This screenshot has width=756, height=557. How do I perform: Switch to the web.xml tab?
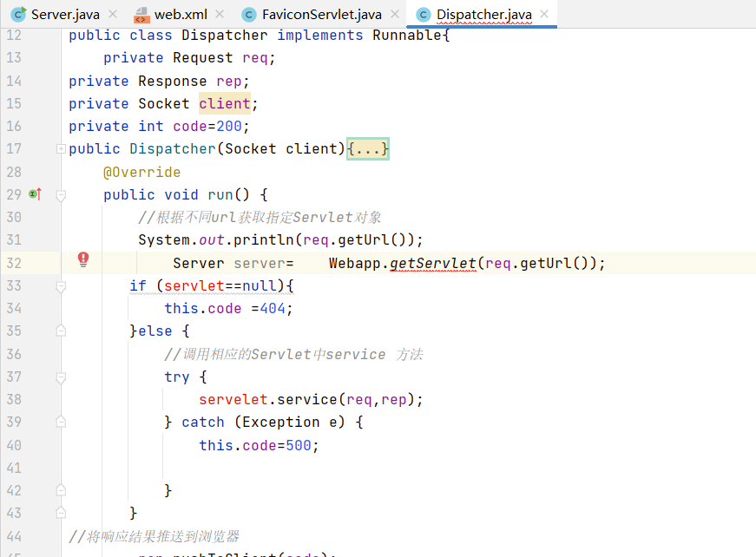click(x=181, y=15)
